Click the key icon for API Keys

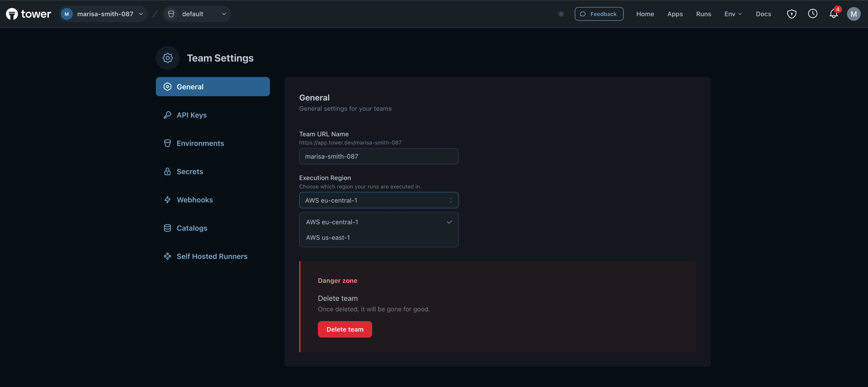(x=167, y=115)
